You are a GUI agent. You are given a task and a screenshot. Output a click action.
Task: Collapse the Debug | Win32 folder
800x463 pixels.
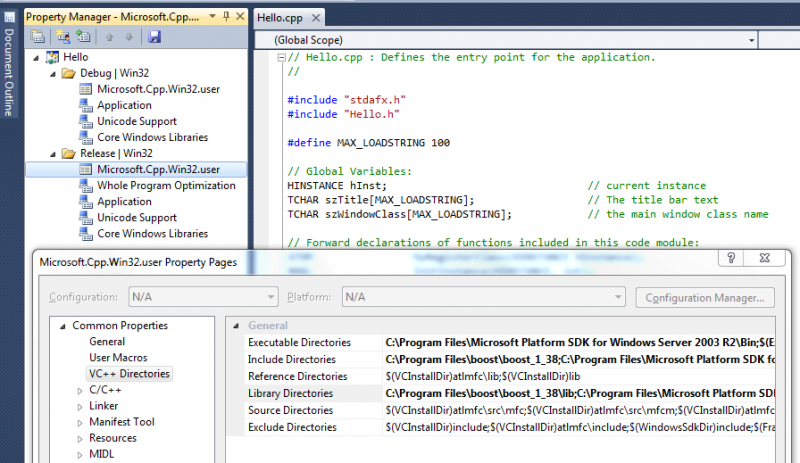pos(53,74)
